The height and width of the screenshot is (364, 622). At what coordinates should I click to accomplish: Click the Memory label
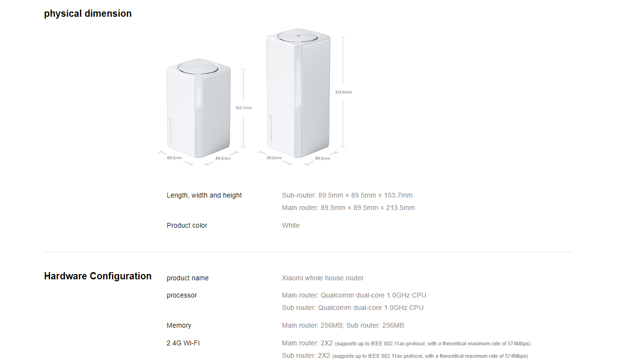pyautogui.click(x=179, y=325)
